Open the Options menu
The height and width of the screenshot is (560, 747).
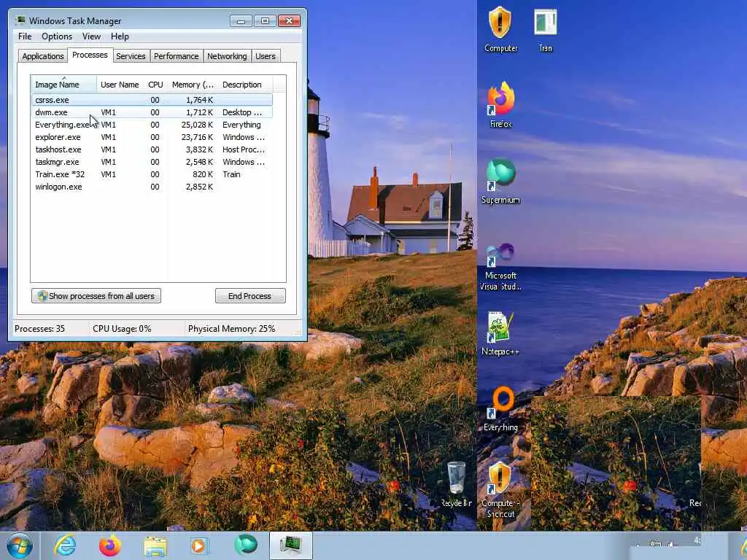57,36
